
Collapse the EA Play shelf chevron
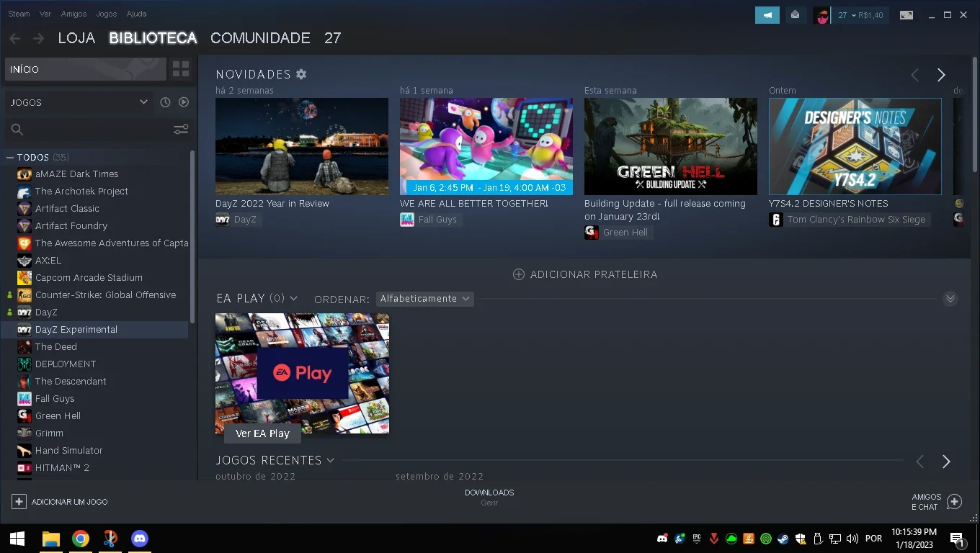950,299
